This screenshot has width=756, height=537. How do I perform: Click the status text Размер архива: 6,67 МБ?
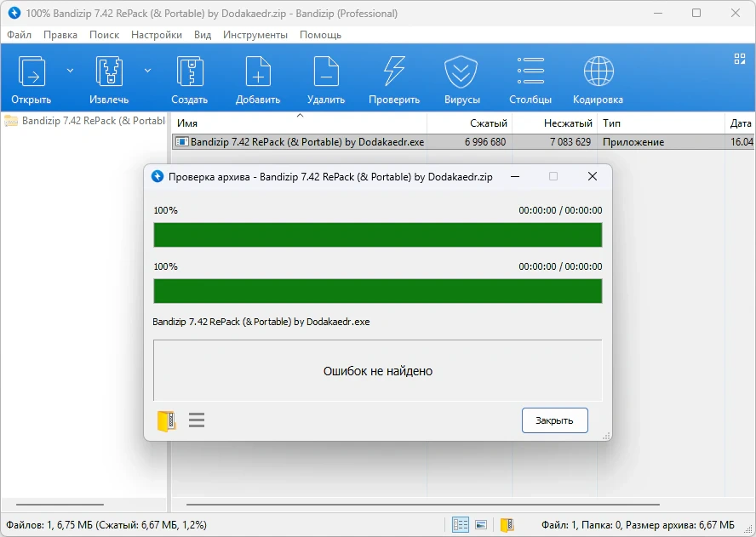coord(680,524)
